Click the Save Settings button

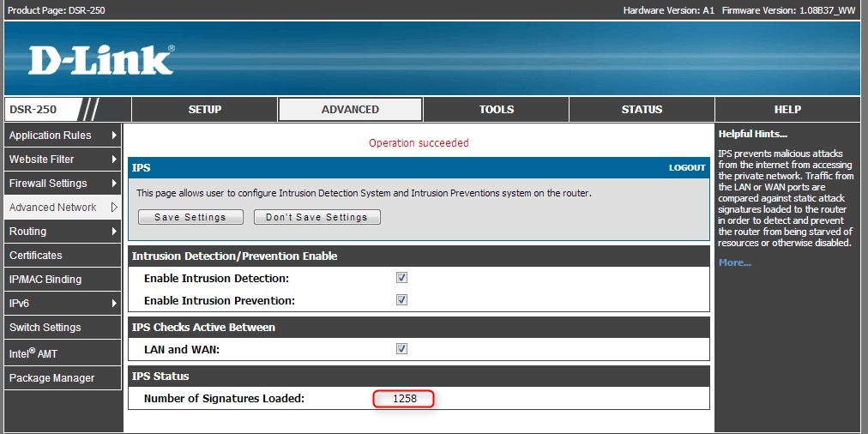click(x=190, y=218)
